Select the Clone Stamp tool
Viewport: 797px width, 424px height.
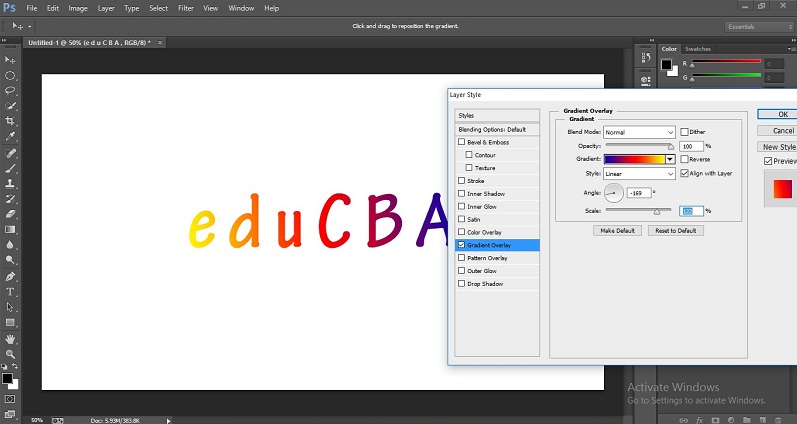coord(10,184)
